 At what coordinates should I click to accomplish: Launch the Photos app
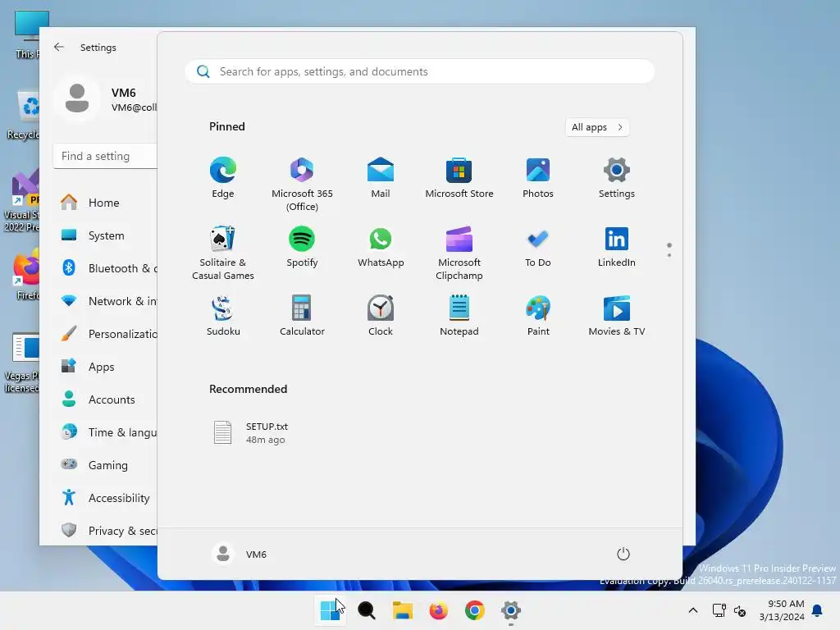coord(538,178)
